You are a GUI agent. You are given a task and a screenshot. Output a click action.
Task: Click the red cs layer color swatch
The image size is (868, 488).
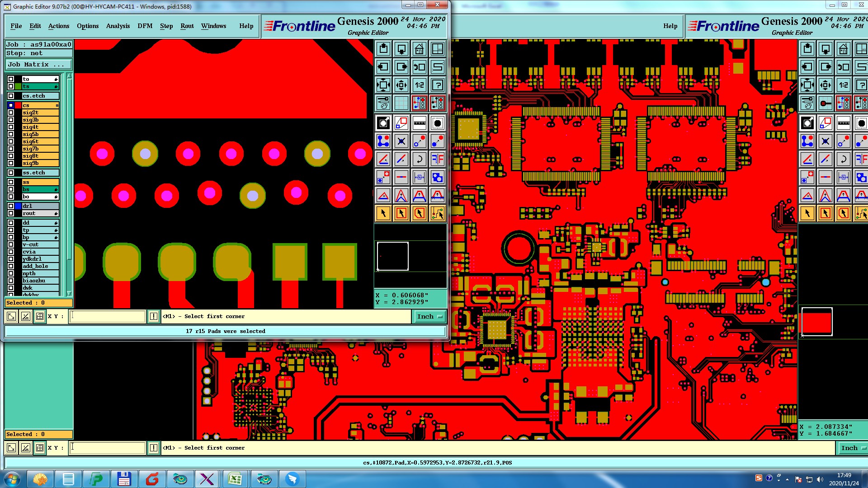(x=18, y=105)
